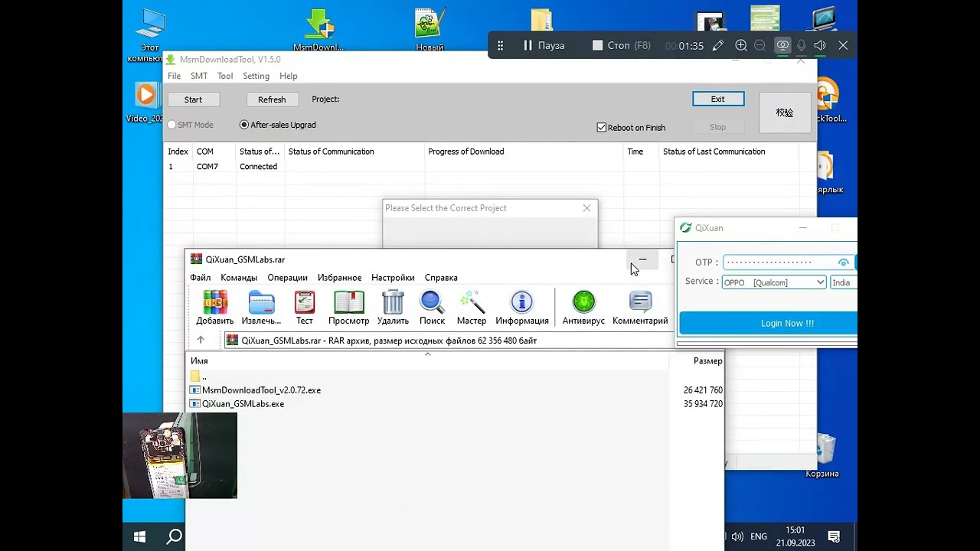Open the Команды menu in WinRAR
The image size is (980, 551).
239,278
